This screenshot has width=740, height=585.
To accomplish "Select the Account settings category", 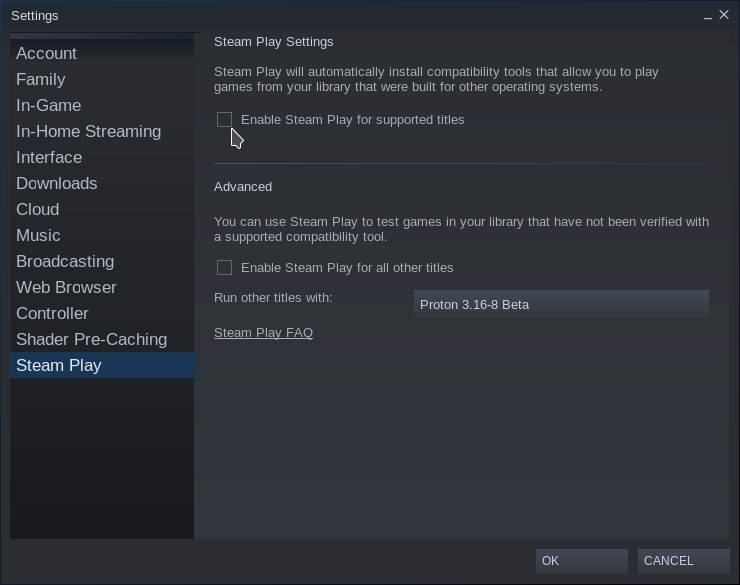I will (102, 53).
